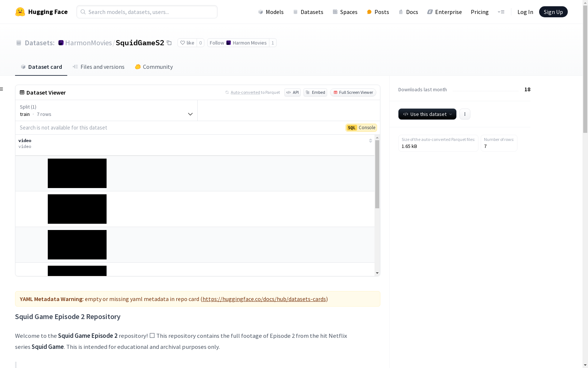
Task: Click the Embed button
Action: pyautogui.click(x=315, y=92)
